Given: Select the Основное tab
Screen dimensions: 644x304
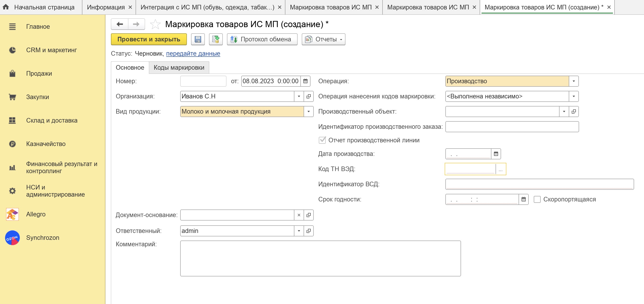Looking at the screenshot, I should tap(130, 68).
